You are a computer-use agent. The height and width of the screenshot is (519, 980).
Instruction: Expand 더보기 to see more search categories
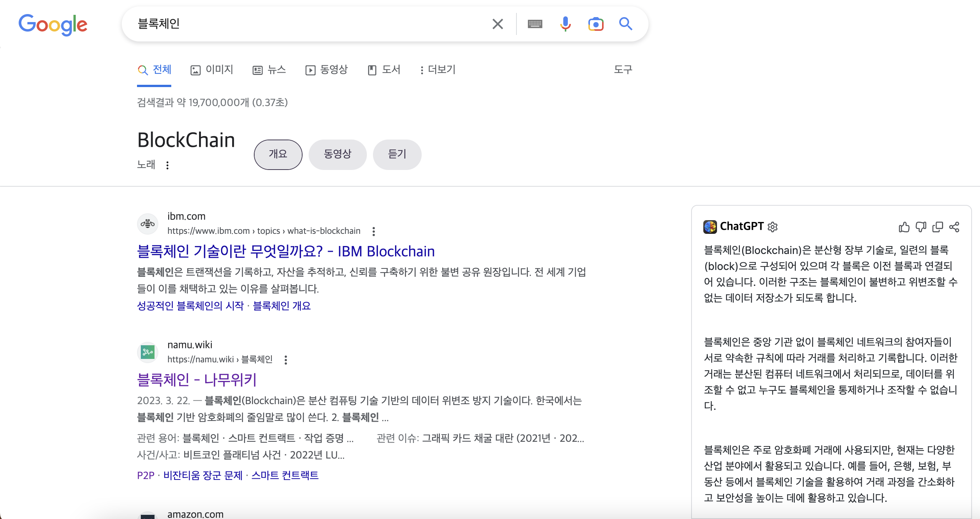(438, 70)
